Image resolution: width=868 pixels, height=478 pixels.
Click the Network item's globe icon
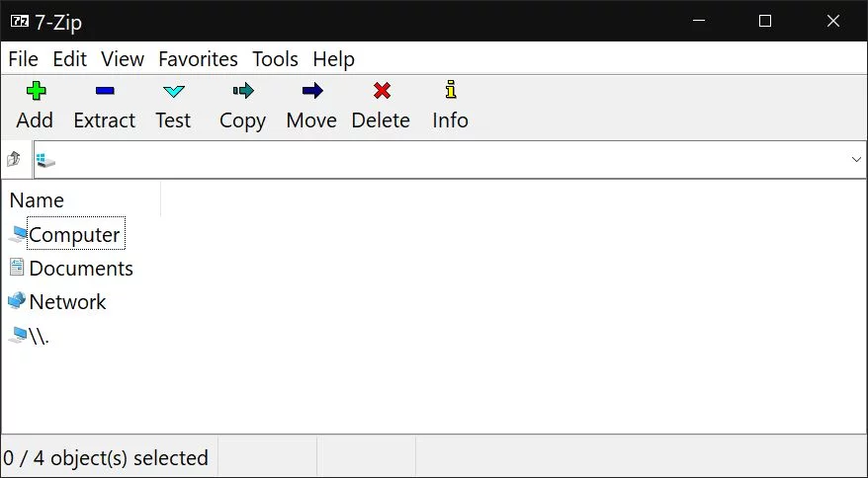(17, 300)
